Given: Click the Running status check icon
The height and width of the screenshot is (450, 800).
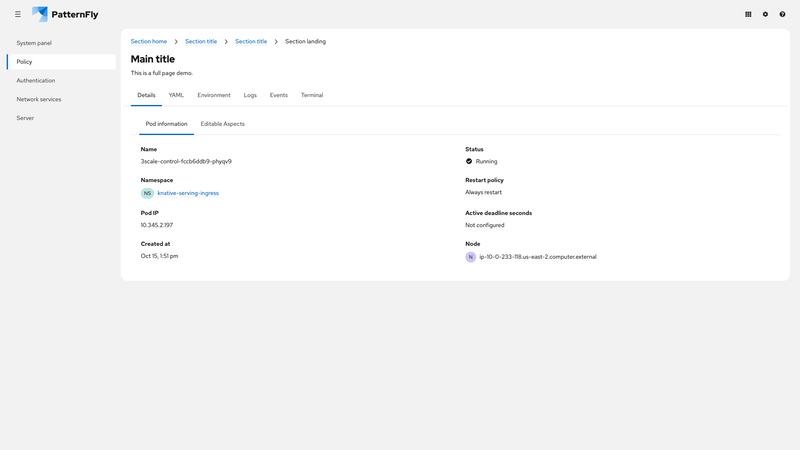Looking at the screenshot, I should point(469,161).
